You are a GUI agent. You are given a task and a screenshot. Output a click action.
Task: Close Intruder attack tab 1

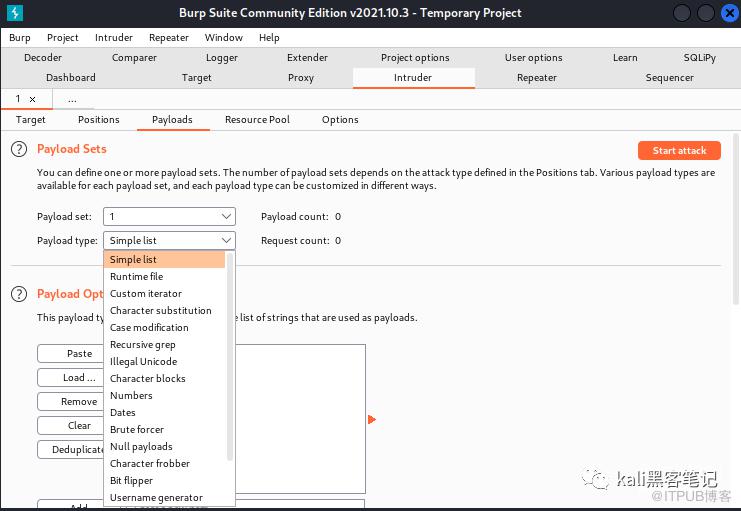pos(32,99)
